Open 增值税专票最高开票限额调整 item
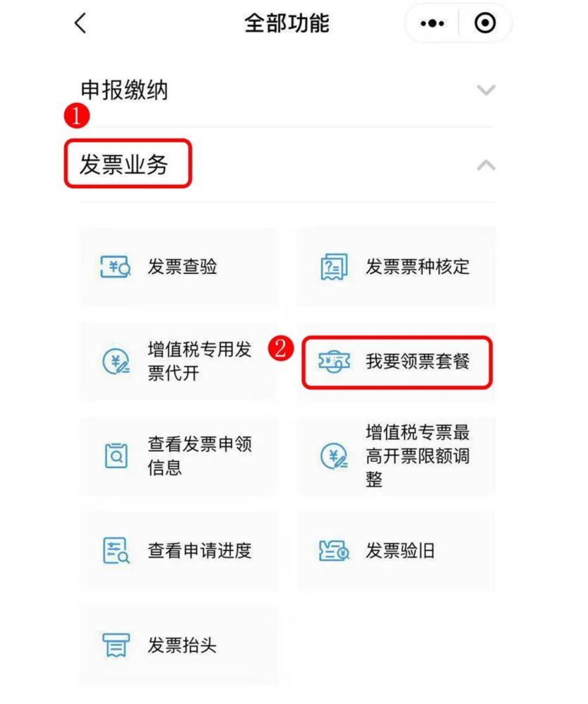The width and height of the screenshot is (588, 704). pos(396,456)
